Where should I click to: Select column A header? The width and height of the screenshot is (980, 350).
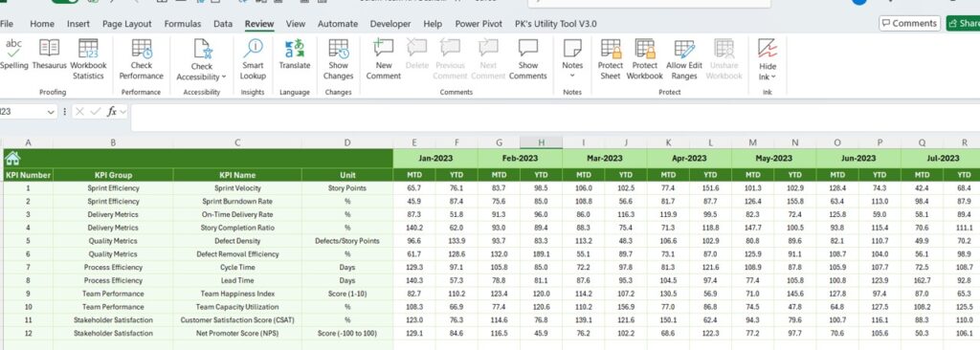pyautogui.click(x=28, y=142)
